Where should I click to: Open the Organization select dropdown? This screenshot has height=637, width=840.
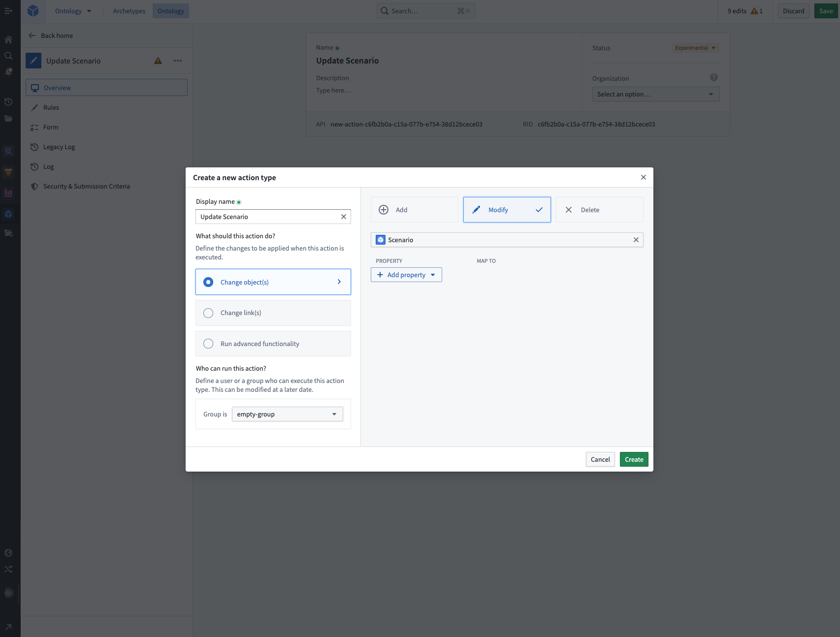point(655,94)
